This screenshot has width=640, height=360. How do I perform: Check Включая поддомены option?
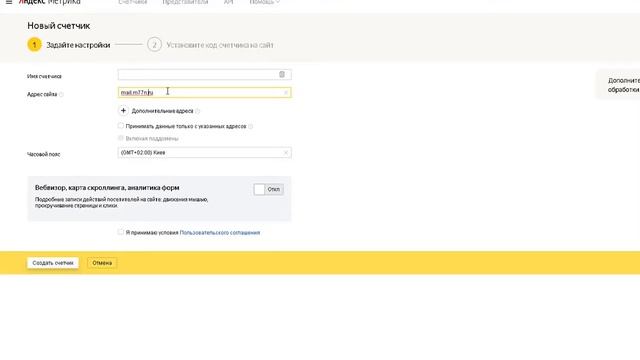click(x=121, y=138)
